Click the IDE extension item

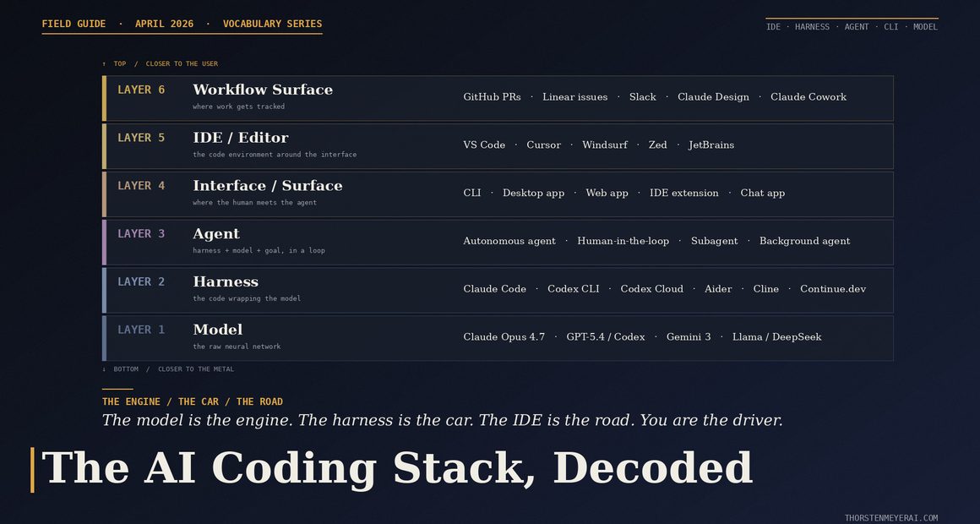pos(683,194)
